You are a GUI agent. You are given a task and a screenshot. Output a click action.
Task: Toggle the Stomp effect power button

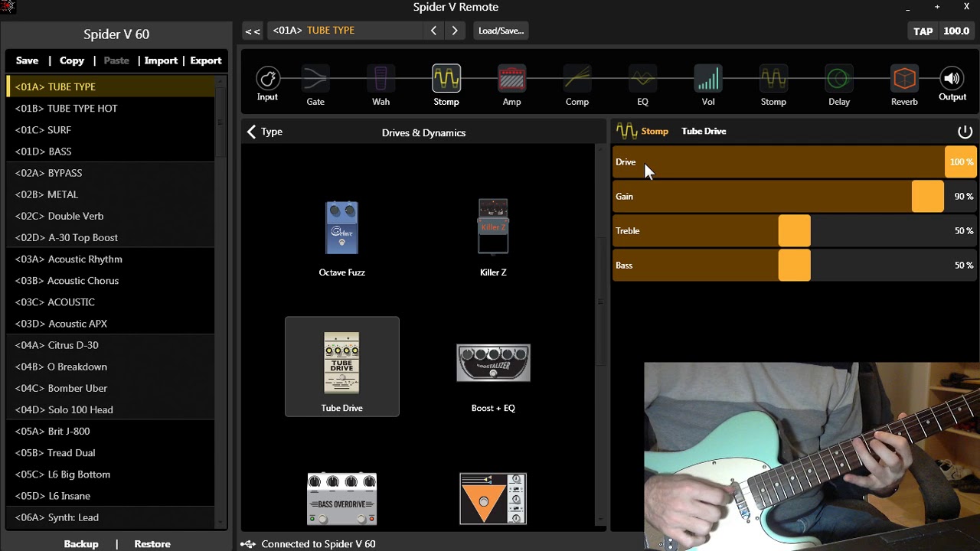(x=965, y=132)
